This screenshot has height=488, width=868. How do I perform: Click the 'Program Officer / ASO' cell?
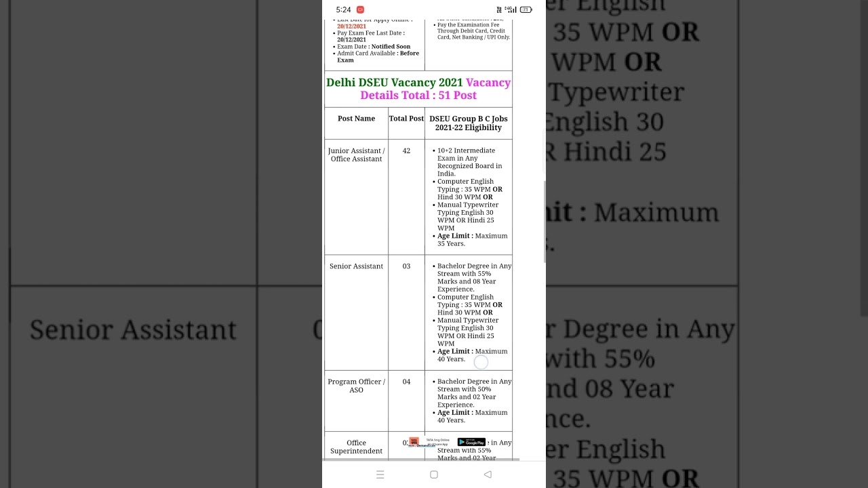356,386
